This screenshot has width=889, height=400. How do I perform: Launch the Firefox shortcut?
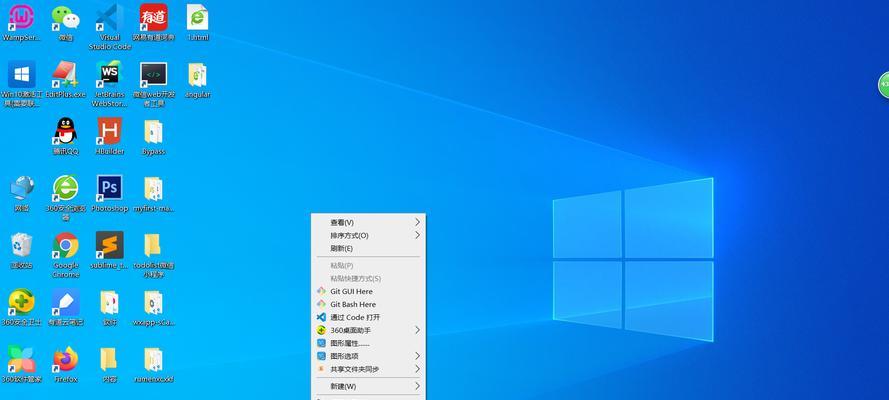coord(66,364)
